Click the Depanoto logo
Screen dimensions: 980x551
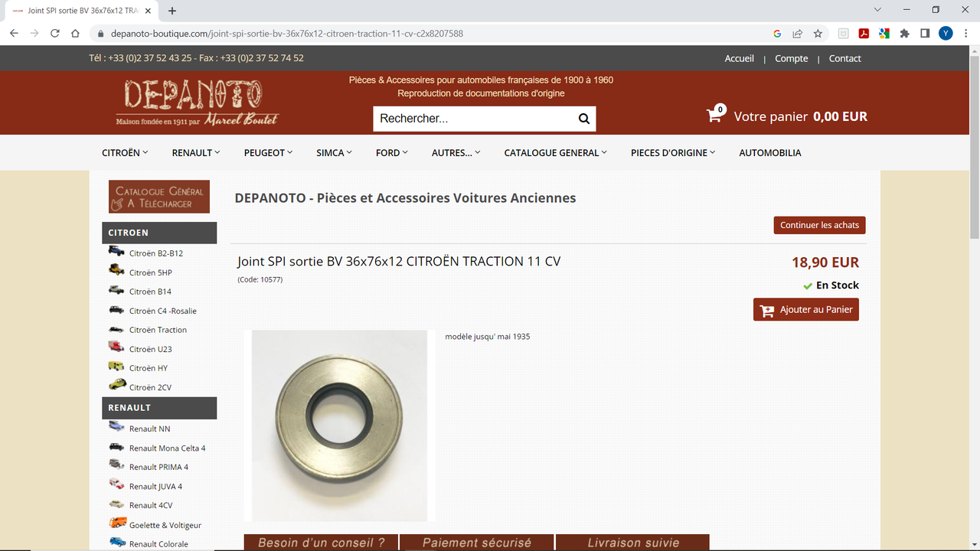[x=198, y=103]
